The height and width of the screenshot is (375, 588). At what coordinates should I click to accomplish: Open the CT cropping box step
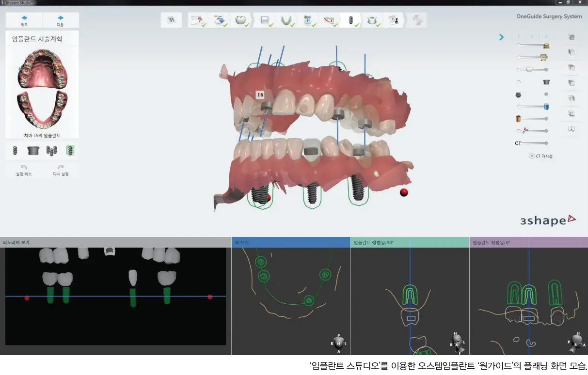coord(265,20)
